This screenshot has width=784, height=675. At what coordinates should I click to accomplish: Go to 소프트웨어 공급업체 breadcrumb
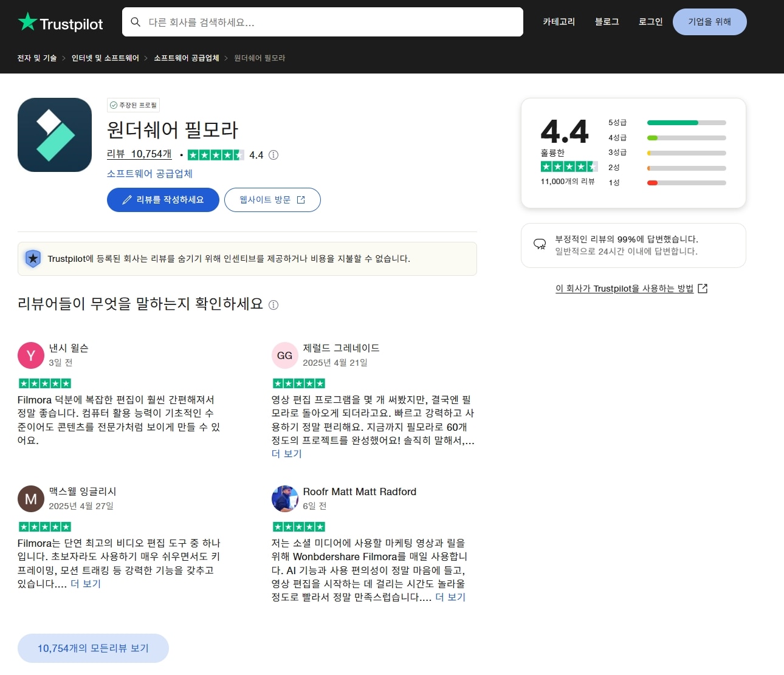click(186, 58)
